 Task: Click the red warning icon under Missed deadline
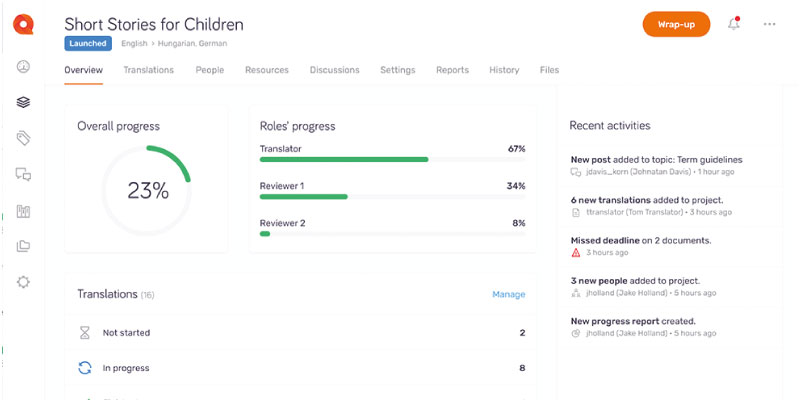(x=576, y=253)
